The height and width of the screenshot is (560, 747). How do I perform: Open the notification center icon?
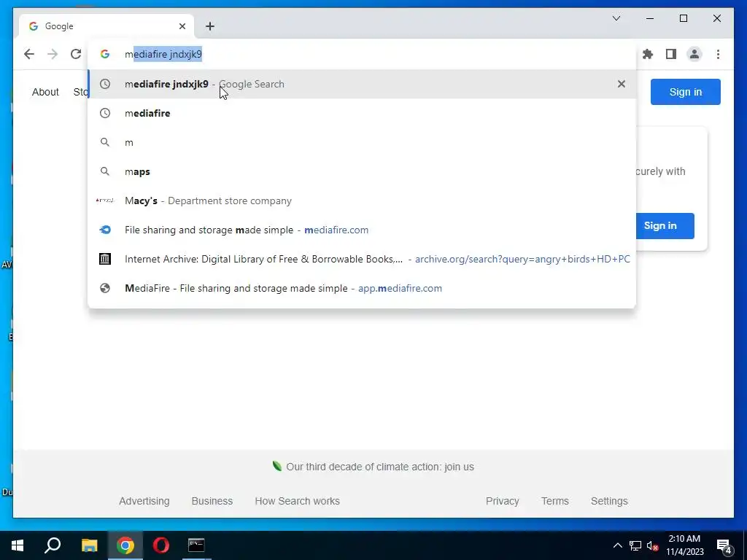(724, 546)
